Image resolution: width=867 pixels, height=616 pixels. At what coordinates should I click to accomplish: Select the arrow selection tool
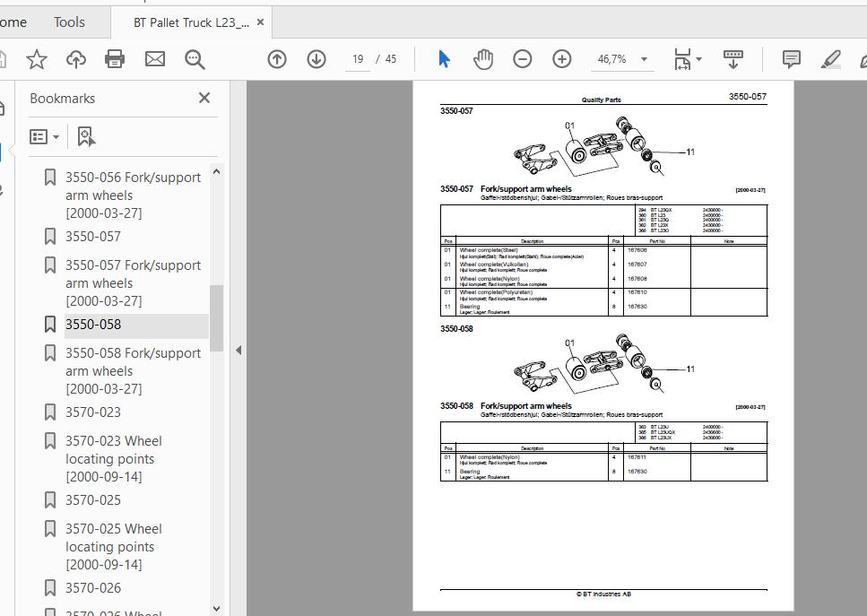(x=444, y=58)
